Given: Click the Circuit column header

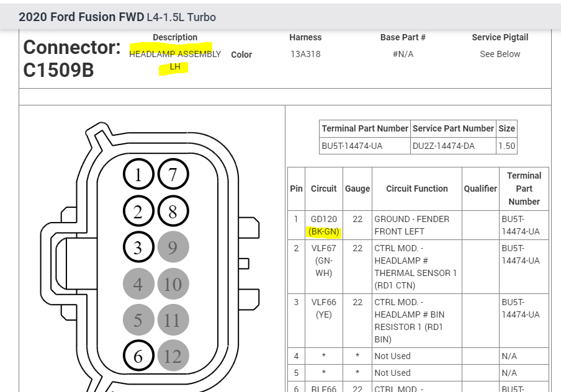Looking at the screenshot, I should point(324,189).
